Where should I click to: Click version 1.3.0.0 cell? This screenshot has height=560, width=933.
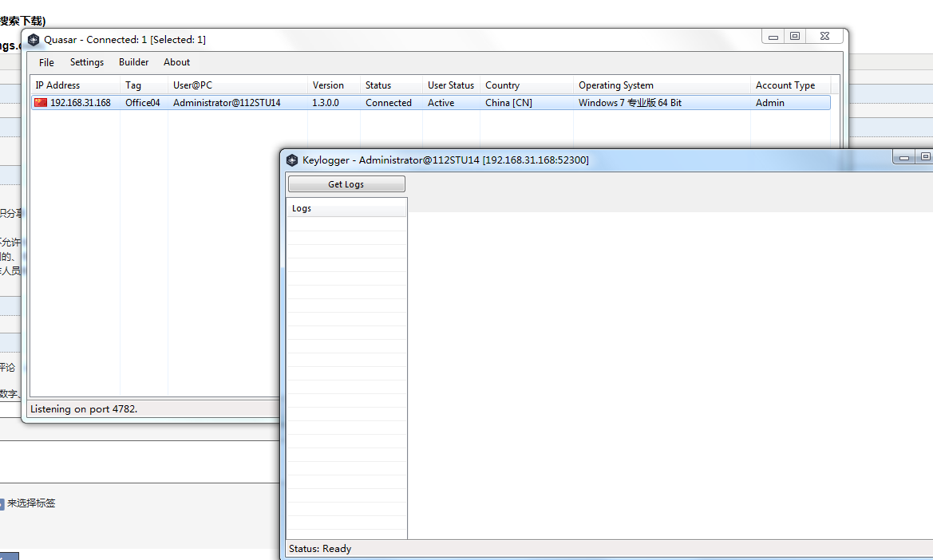coord(326,103)
